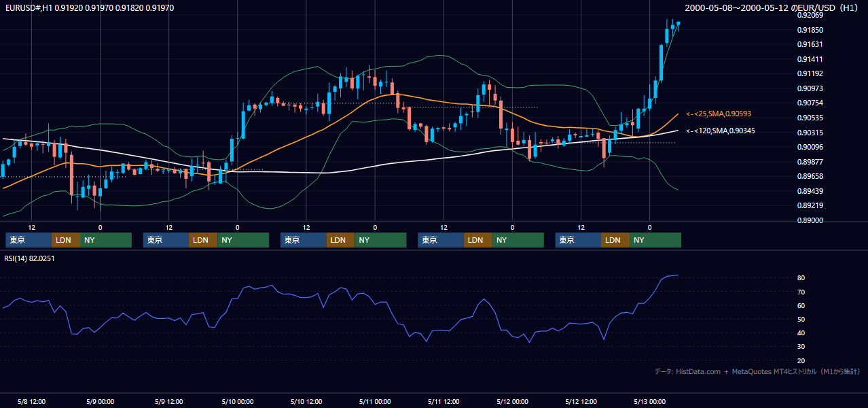Click price axis value 0.90973
The width and height of the screenshot is (868, 408).
coord(810,88)
